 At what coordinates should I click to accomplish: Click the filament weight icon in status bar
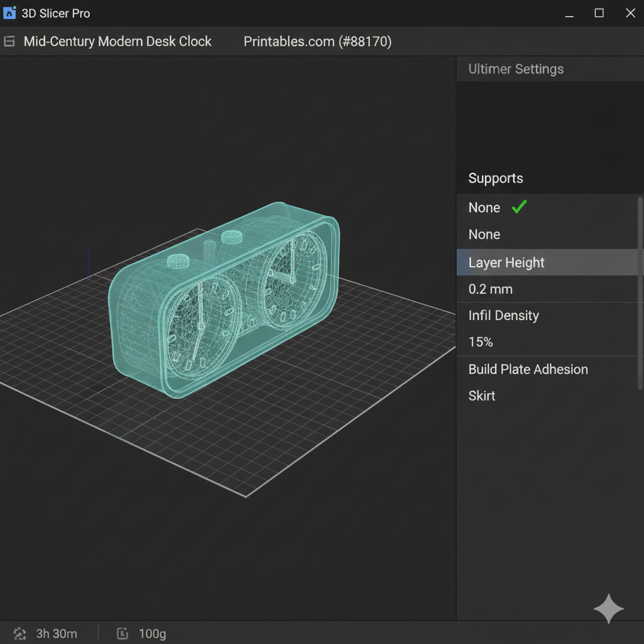(123, 633)
